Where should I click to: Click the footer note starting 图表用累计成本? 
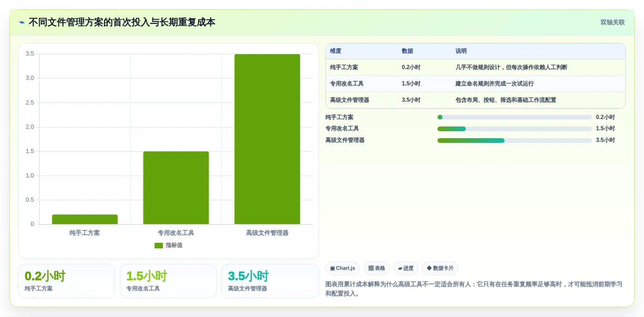pos(474,289)
